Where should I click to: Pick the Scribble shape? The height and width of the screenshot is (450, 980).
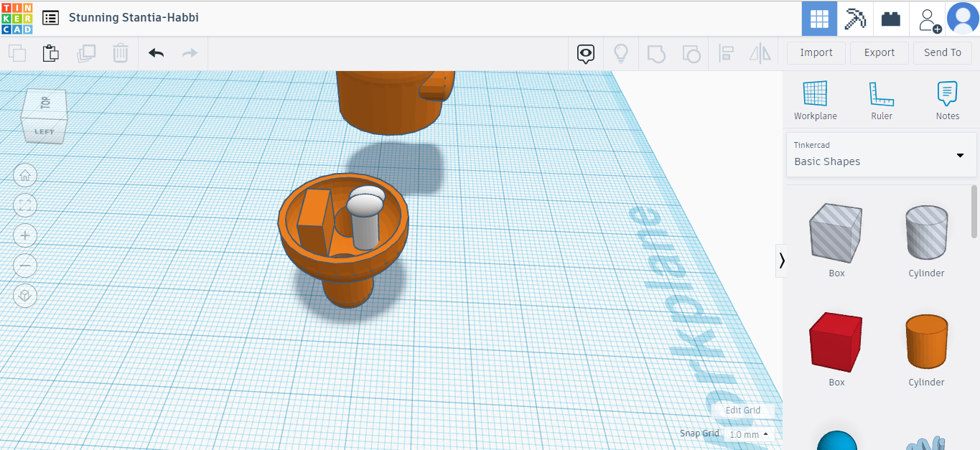pos(926,443)
